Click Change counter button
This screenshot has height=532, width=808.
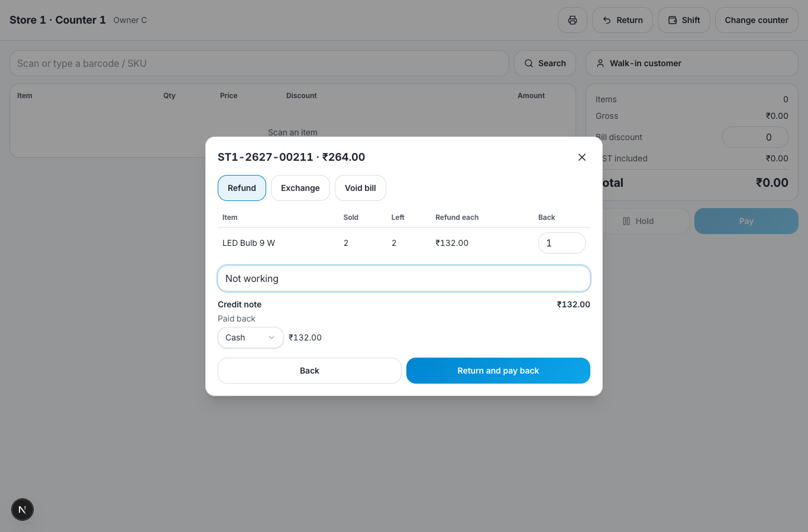coord(757,20)
